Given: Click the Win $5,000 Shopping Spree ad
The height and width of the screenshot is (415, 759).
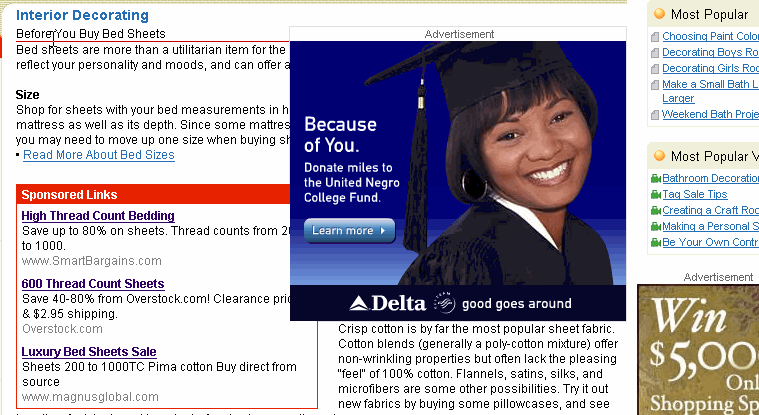Looking at the screenshot, I should [x=698, y=350].
